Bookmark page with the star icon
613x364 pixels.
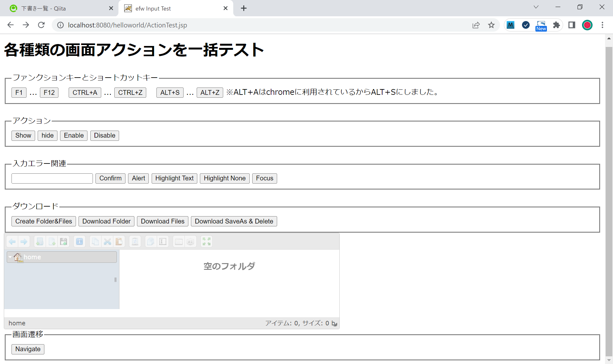coord(491,25)
